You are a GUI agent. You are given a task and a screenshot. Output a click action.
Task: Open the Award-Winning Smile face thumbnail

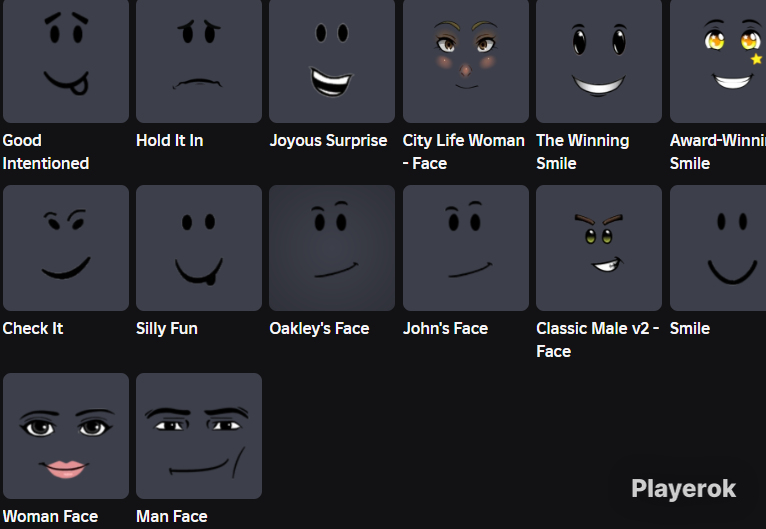tap(718, 61)
